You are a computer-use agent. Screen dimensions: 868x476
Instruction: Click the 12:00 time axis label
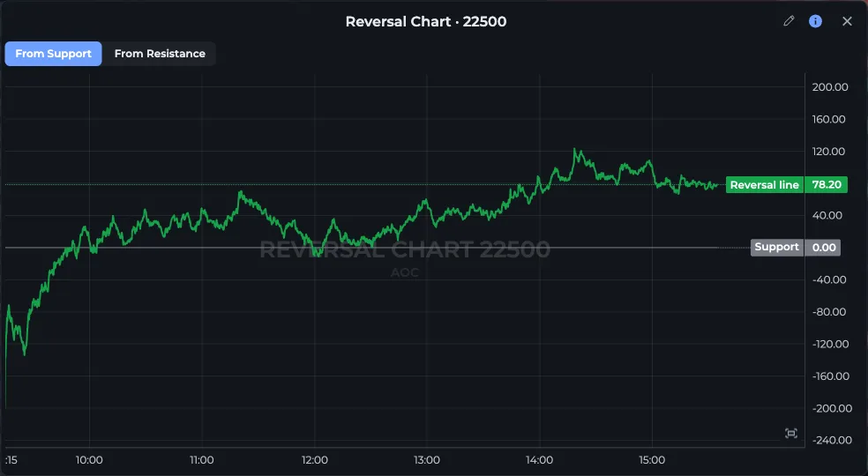coord(314,460)
